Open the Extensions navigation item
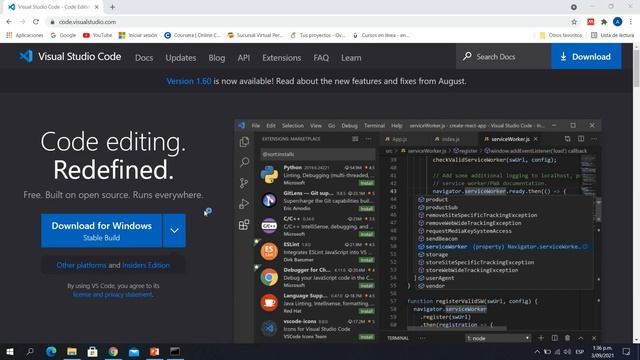The width and height of the screenshot is (640, 360). tap(282, 58)
